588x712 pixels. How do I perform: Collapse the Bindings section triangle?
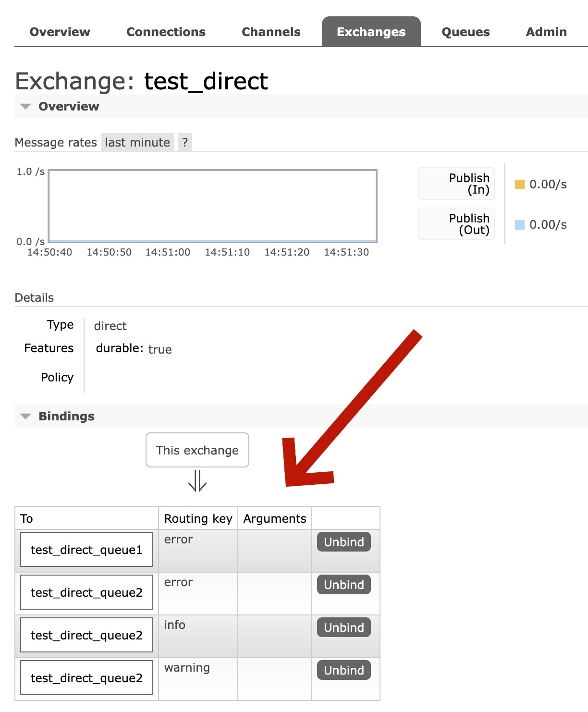pos(25,416)
